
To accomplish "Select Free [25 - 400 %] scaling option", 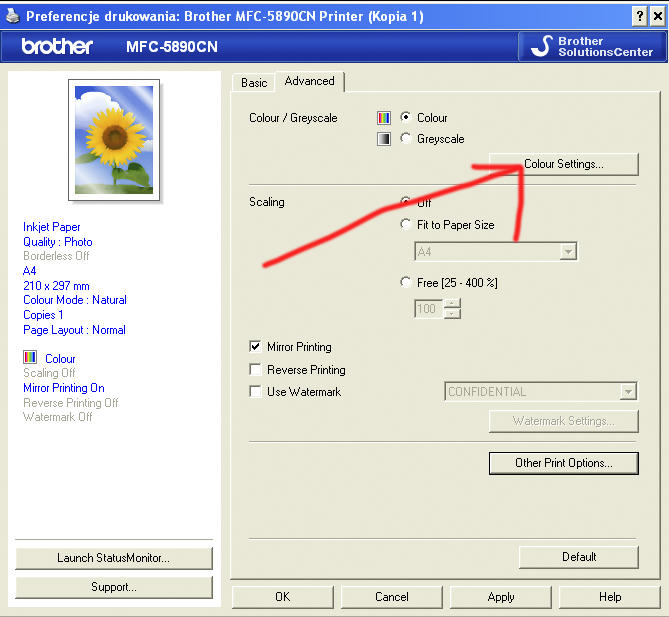I will click(x=406, y=282).
